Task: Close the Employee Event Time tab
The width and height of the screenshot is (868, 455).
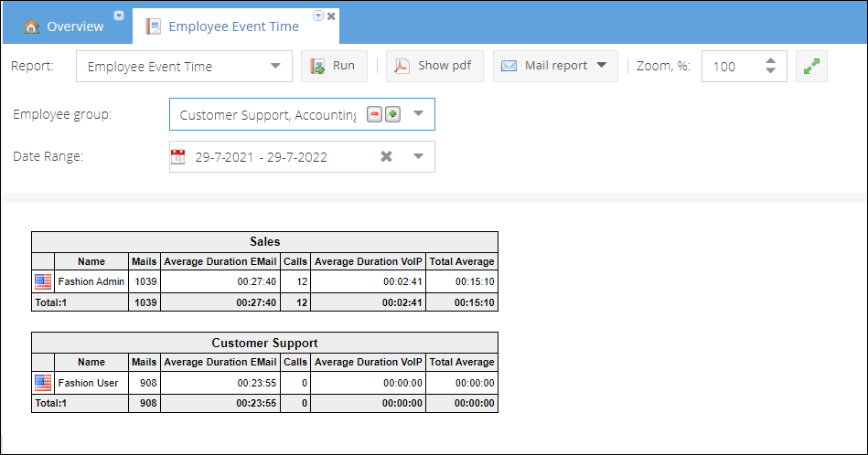Action: pos(331,16)
